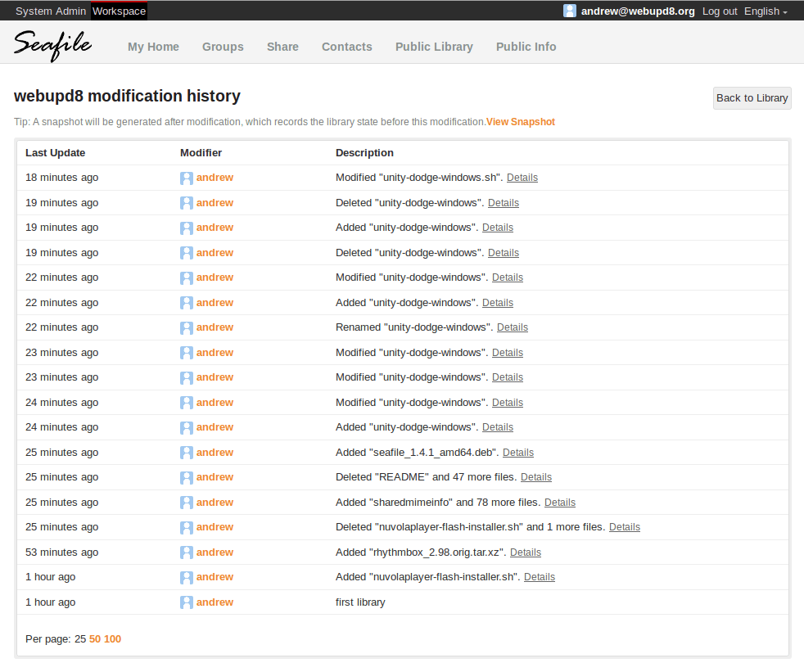
Task: Click the 'first library' description text
Action: coord(360,602)
